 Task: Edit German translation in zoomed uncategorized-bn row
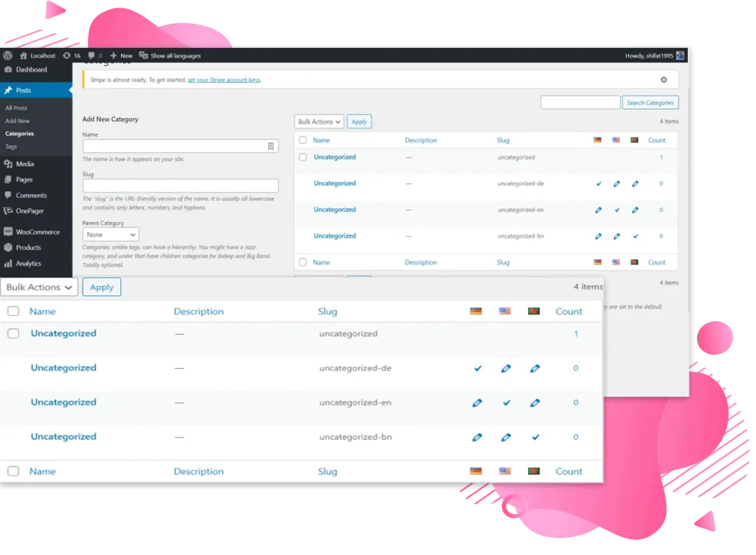(477, 438)
